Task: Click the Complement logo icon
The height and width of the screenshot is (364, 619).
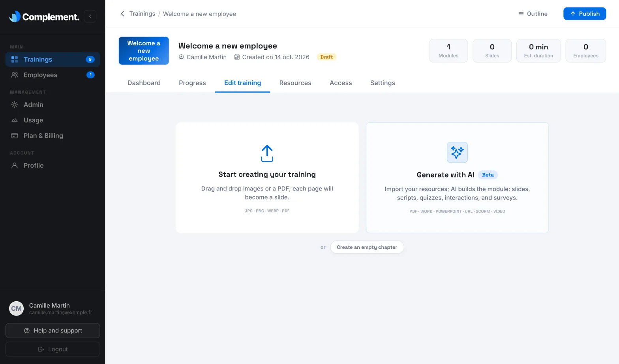Action: [15, 16]
